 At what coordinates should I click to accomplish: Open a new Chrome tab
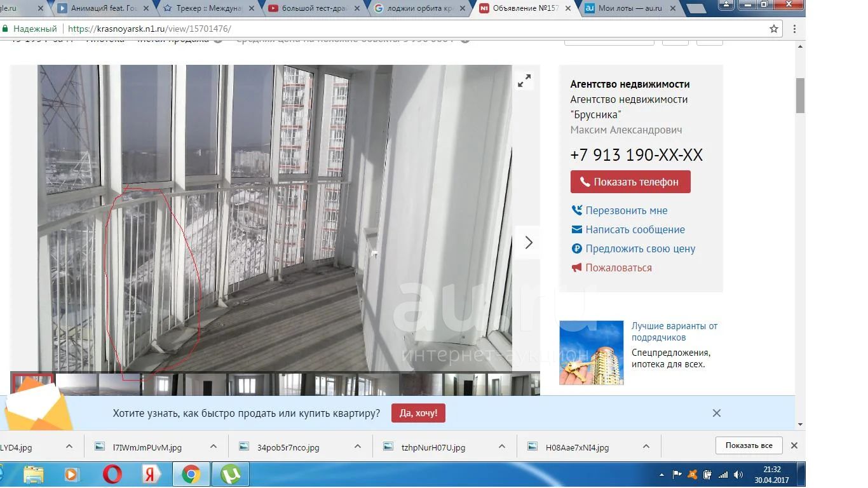[x=696, y=9]
